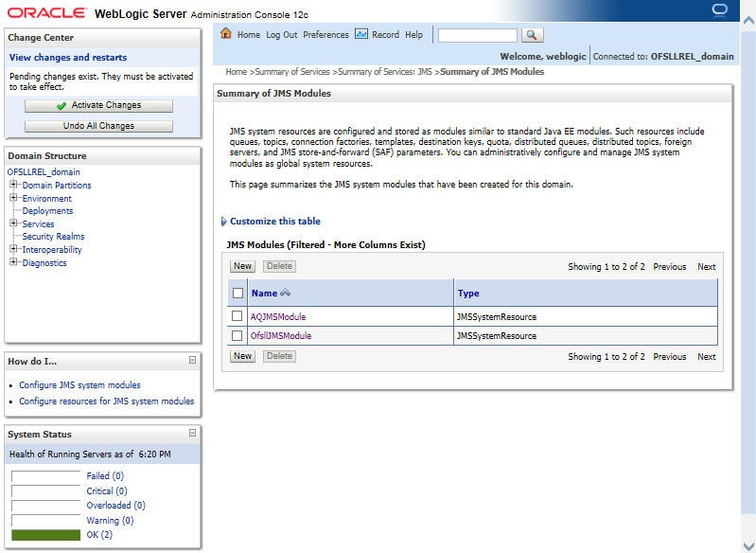The height and width of the screenshot is (553, 756).
Task: Expand Interoperability tree node
Action: pos(13,248)
